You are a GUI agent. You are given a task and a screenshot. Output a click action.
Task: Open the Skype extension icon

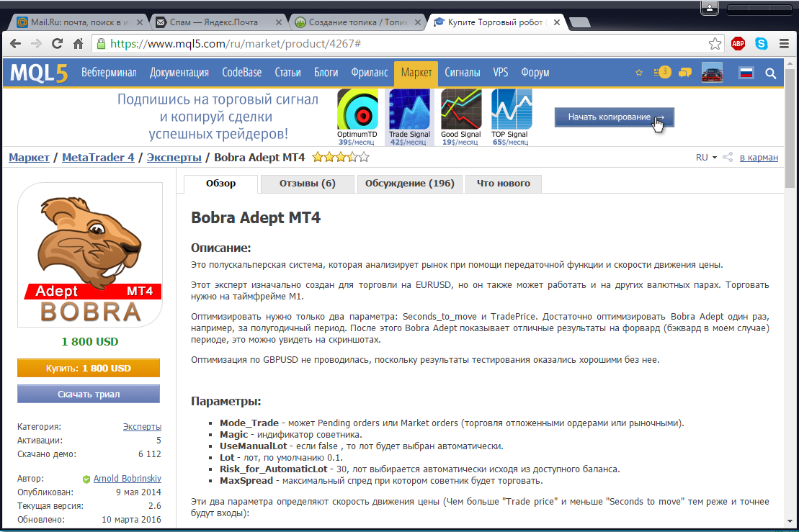tap(762, 44)
